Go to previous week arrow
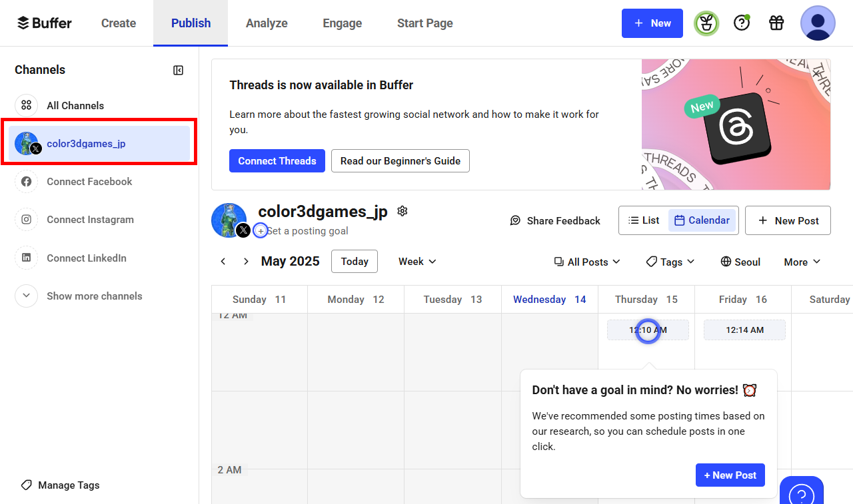 coord(223,262)
